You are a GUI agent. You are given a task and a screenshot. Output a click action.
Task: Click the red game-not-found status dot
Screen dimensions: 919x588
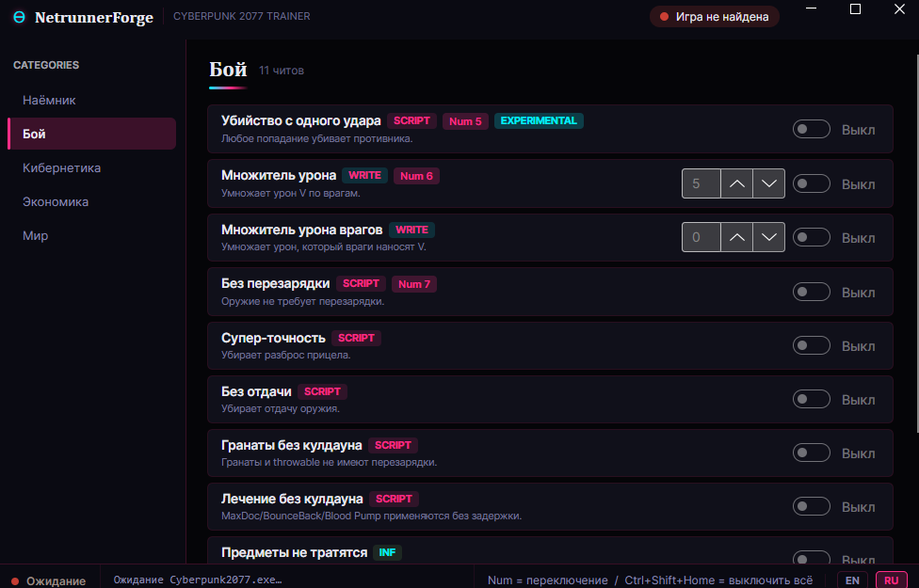coord(664,17)
